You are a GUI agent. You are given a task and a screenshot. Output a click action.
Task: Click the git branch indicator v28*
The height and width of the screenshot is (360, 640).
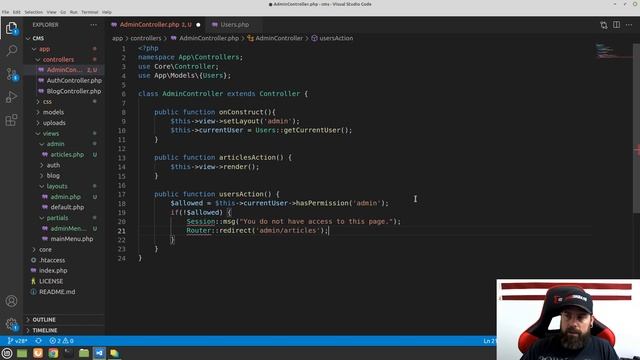(18, 341)
